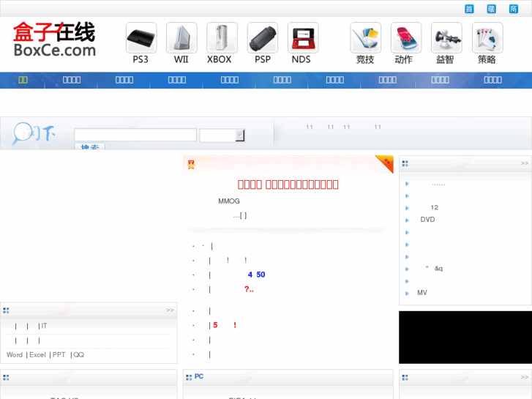The width and height of the screenshot is (532, 399).
Task: Click the blue 首 homepage icon
Action: 469,9
